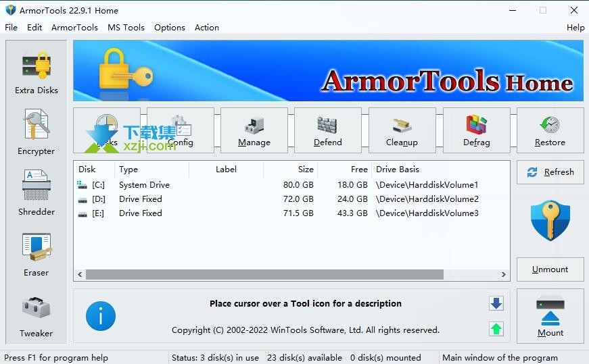The height and width of the screenshot is (364, 589).
Task: Open the Restore tool
Action: (550, 130)
